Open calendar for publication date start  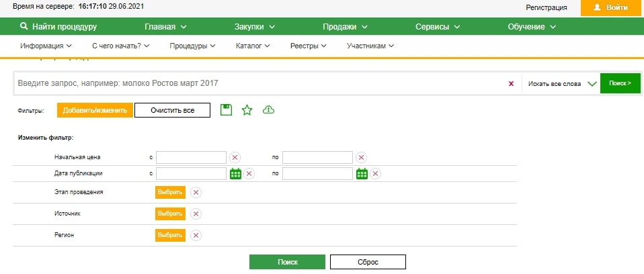tap(235, 174)
